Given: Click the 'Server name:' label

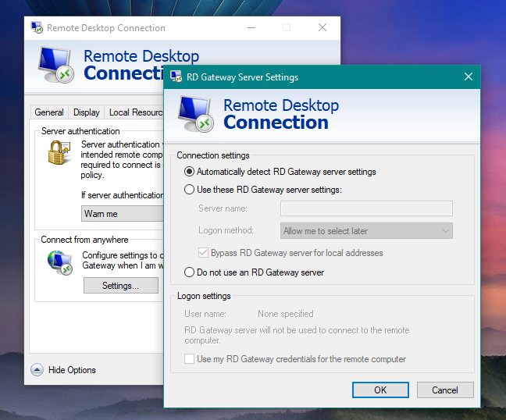Looking at the screenshot, I should 223,208.
